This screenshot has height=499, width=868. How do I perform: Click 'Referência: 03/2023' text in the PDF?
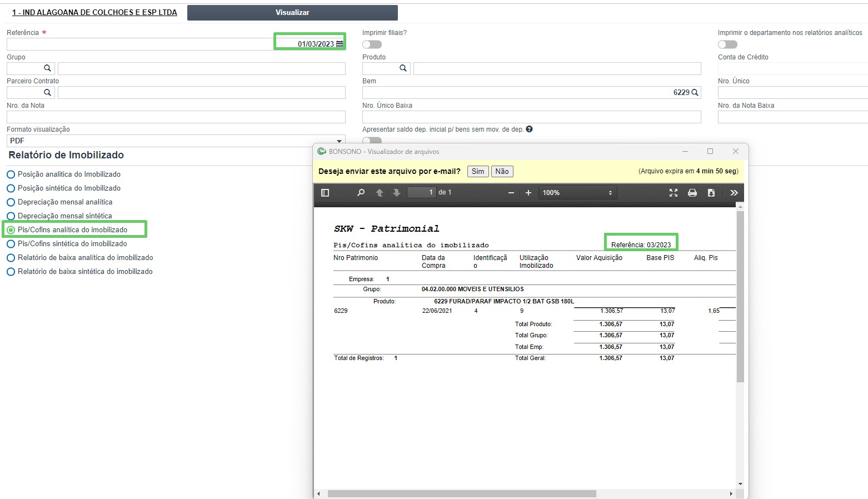[641, 244]
